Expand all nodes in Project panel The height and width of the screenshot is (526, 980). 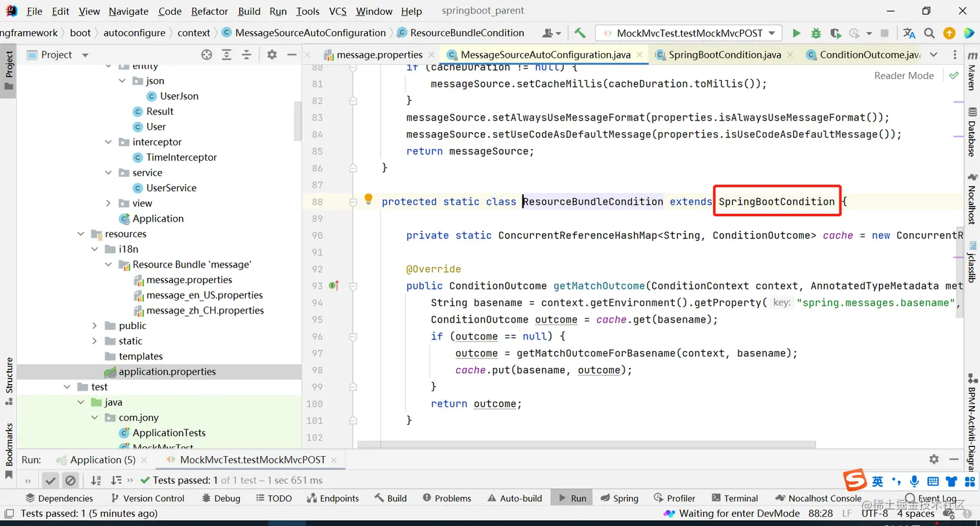point(227,55)
